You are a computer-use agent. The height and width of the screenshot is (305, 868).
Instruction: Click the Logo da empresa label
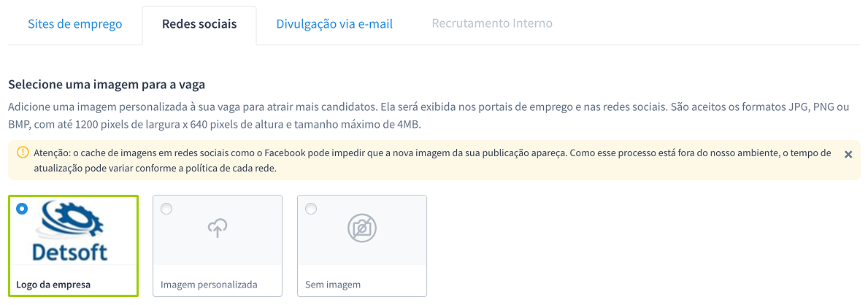[53, 285]
